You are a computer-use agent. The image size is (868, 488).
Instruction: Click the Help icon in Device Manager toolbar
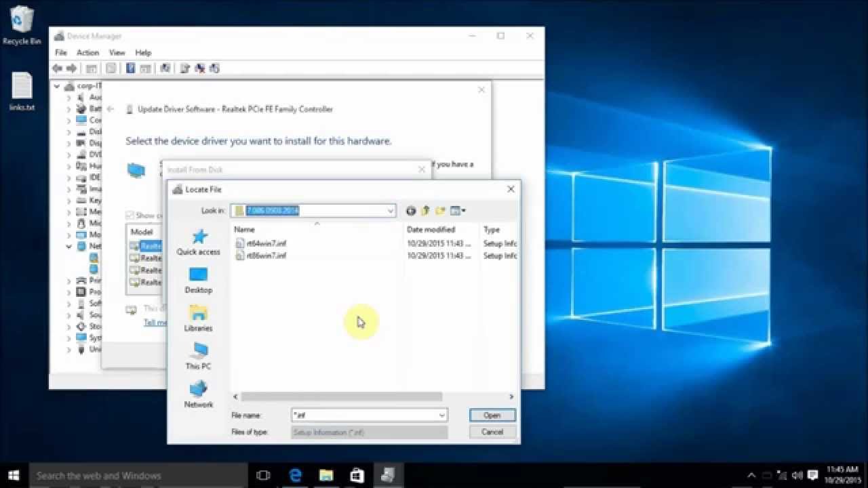(x=130, y=68)
